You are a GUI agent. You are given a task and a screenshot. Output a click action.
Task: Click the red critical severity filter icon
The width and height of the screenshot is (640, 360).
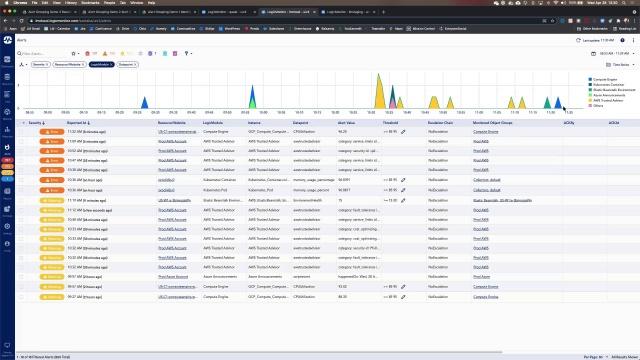(x=87, y=53)
